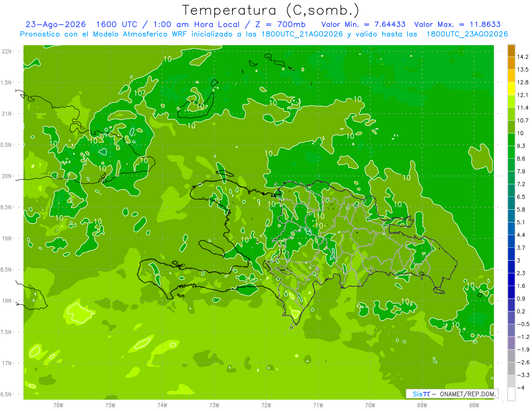Click the '-3.3' colorbar value

click(523, 375)
